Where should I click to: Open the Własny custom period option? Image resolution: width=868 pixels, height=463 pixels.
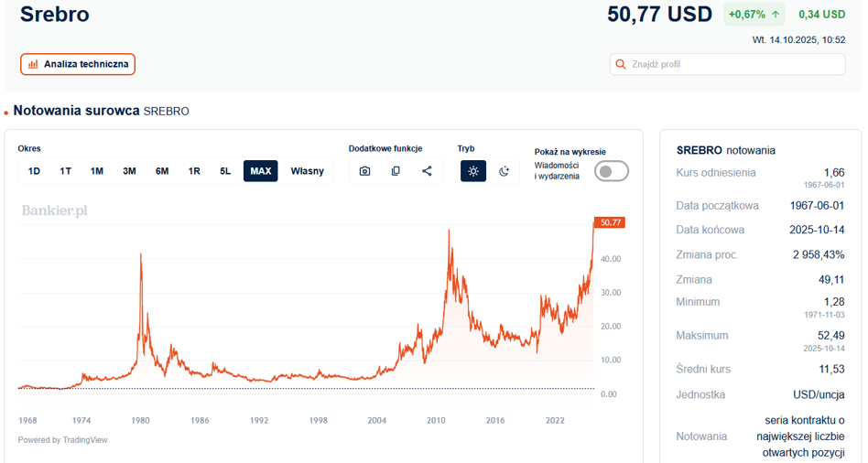308,171
